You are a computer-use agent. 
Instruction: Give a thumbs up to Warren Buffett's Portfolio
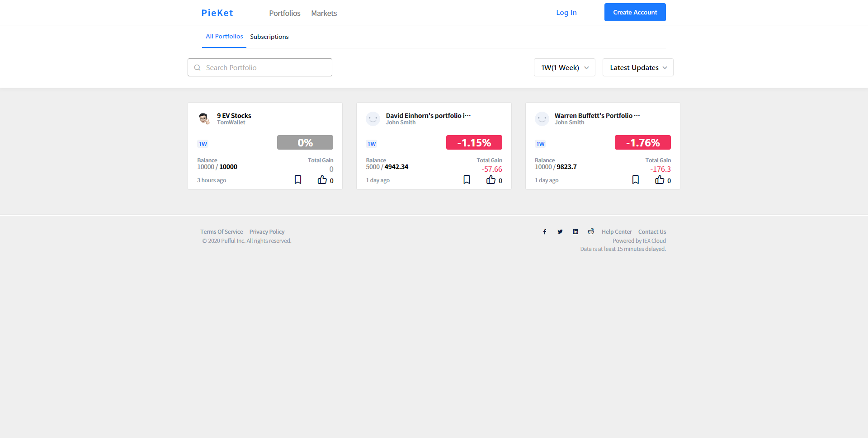pyautogui.click(x=660, y=179)
